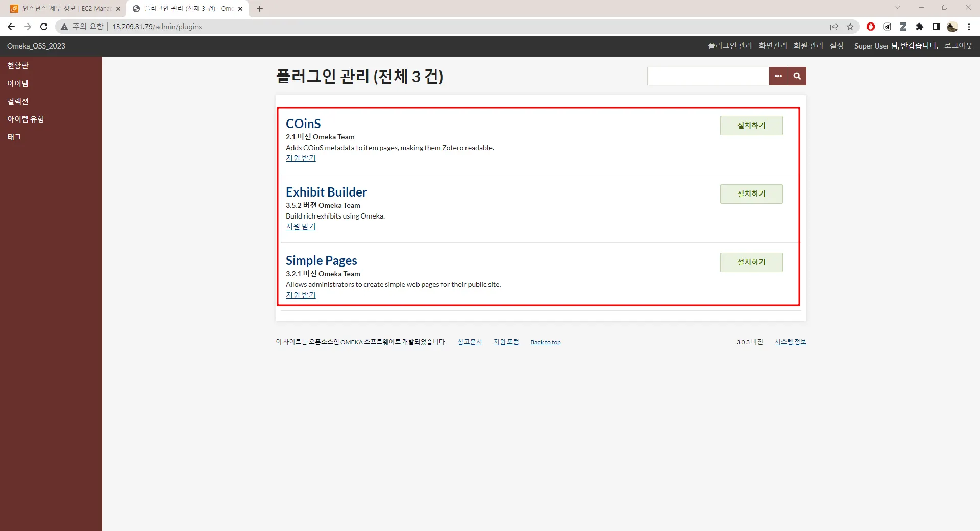
Task: Open the extensions puzzle piece menu
Action: pyautogui.click(x=920, y=27)
